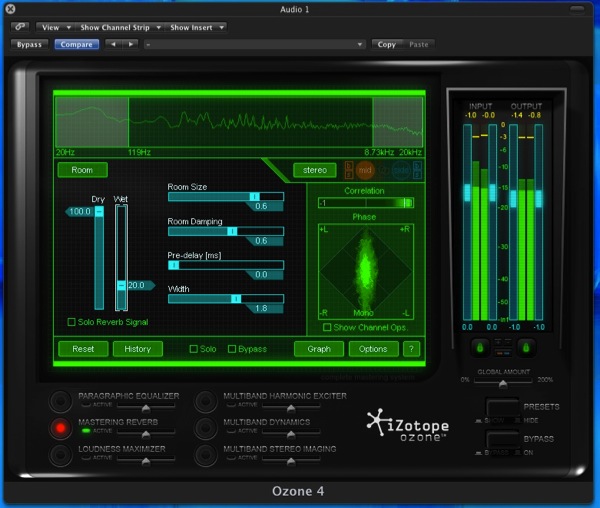Open the preset selection dropdown
The height and width of the screenshot is (508, 600).
pos(254,44)
